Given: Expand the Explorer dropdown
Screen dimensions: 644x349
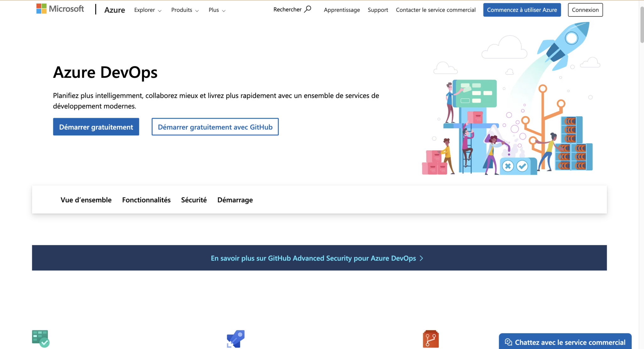Looking at the screenshot, I should tap(147, 10).
